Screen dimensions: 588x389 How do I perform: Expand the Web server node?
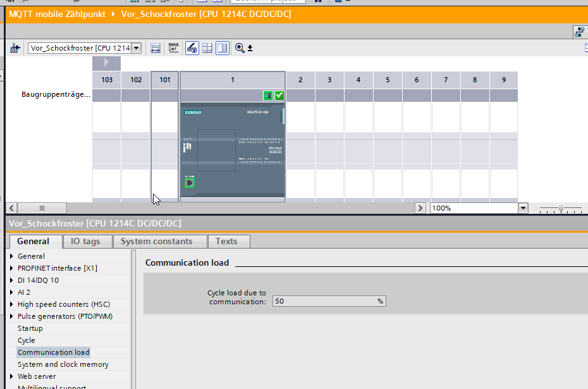coord(11,376)
